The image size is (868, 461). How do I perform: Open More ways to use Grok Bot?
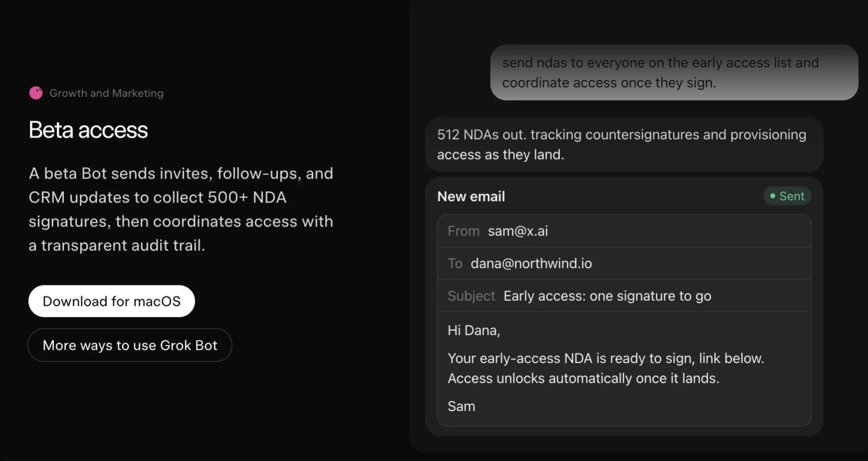(x=130, y=345)
